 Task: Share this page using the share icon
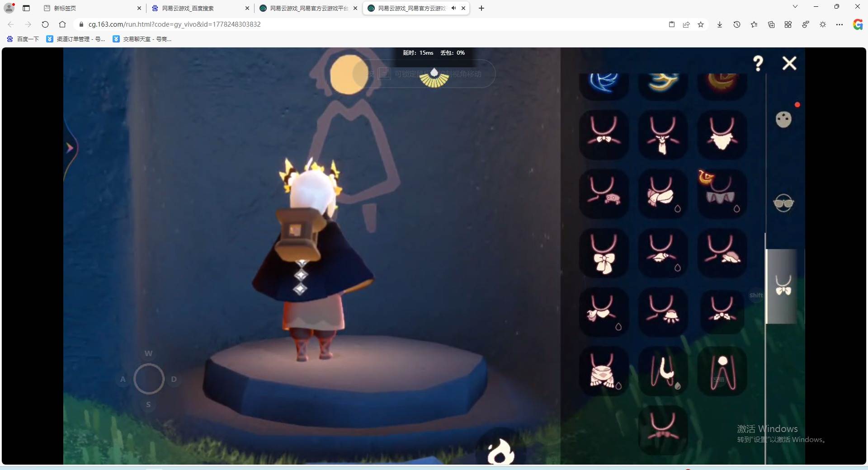pyautogui.click(x=686, y=24)
